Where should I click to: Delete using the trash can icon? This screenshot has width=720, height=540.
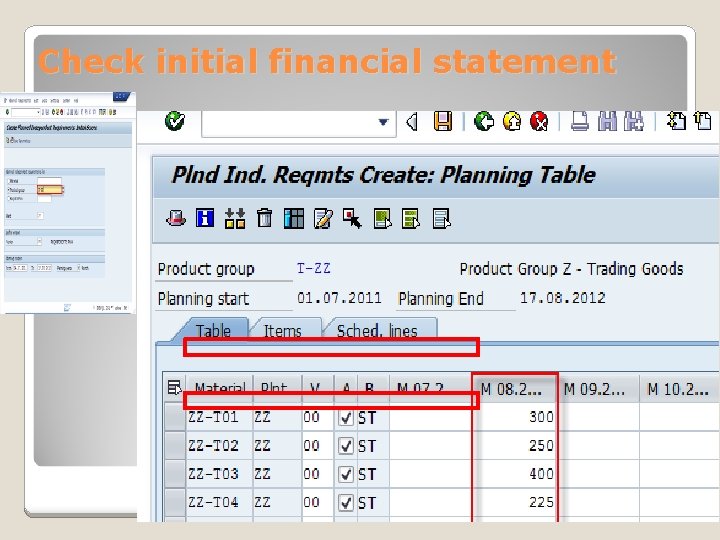[x=264, y=218]
